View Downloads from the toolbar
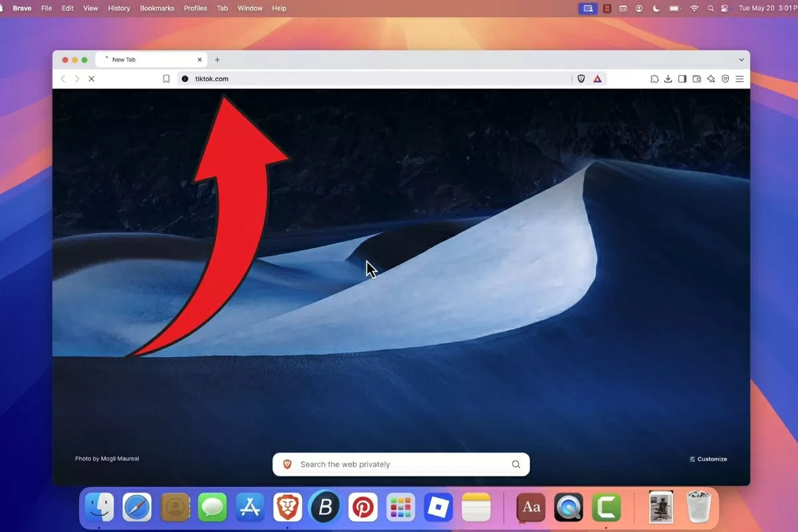The width and height of the screenshot is (798, 532). (x=668, y=78)
